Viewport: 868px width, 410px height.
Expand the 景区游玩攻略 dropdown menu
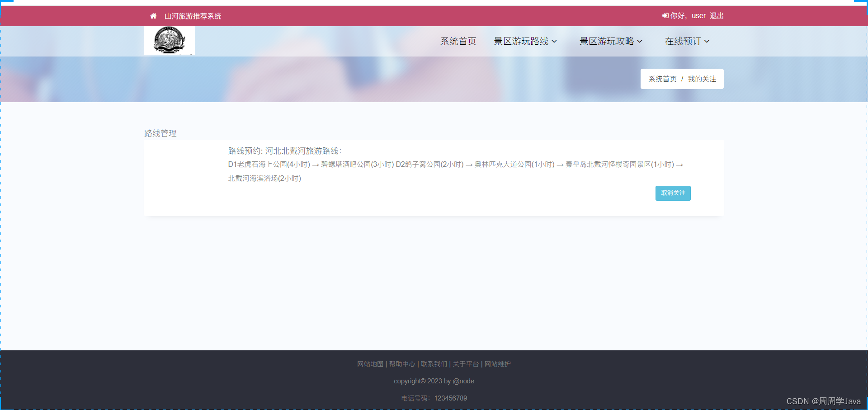pos(611,41)
